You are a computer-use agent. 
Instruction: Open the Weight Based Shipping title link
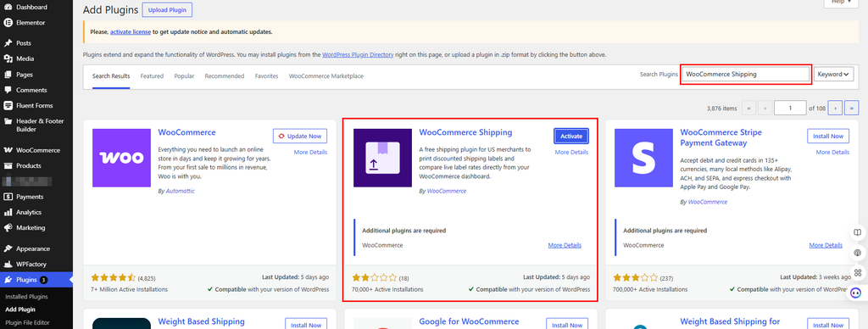click(x=202, y=321)
